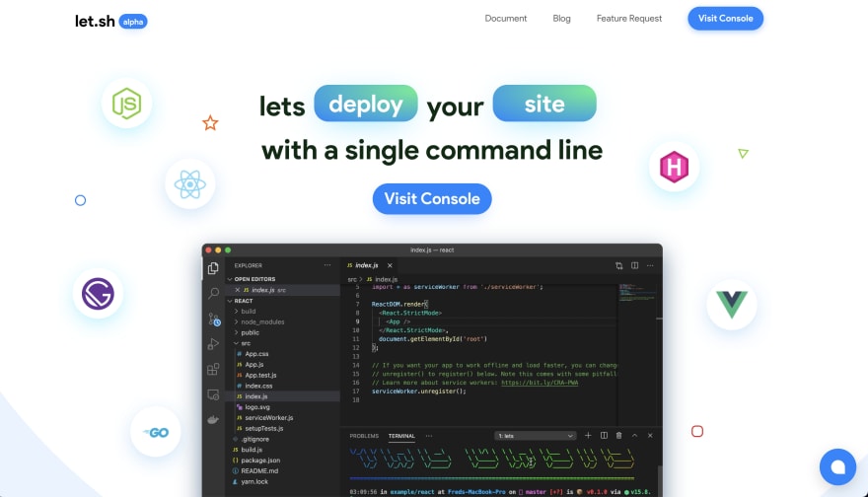Open the panel's additional views ellipsis
Screen dimensions: 868x497
click(429, 436)
